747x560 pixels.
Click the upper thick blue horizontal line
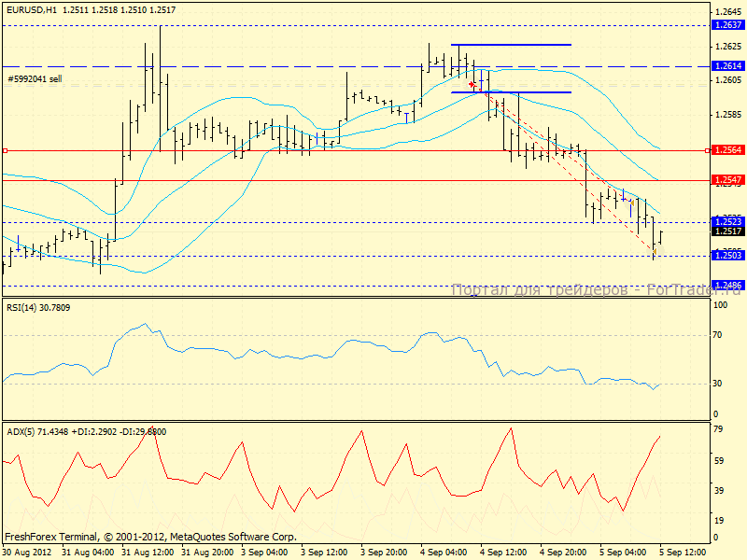click(x=511, y=45)
